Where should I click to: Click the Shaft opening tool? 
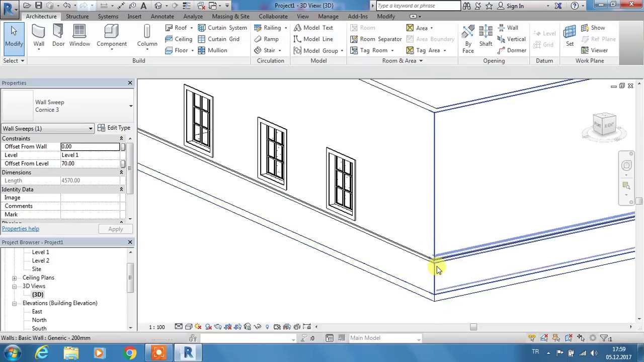486,37
